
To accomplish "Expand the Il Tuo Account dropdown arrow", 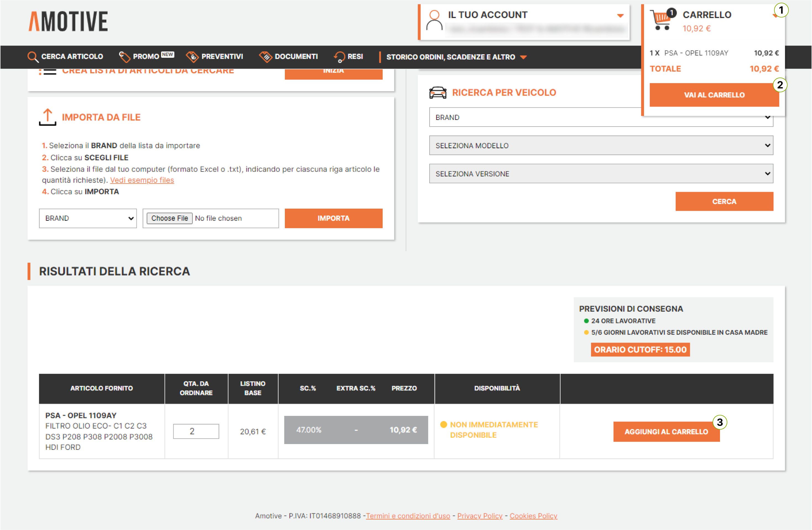I will pyautogui.click(x=620, y=15).
